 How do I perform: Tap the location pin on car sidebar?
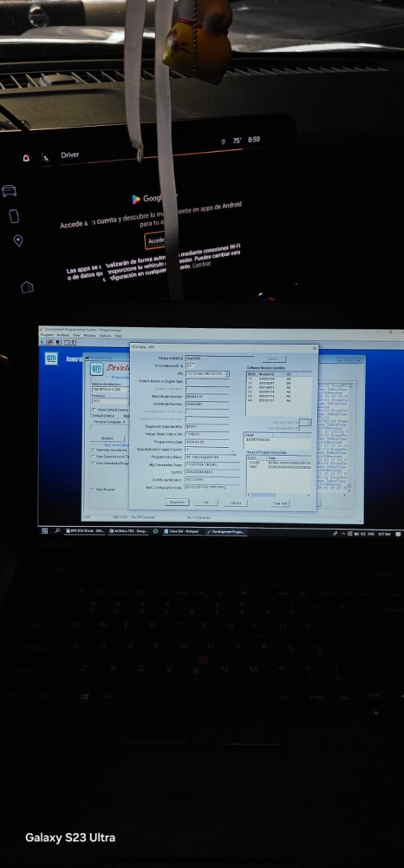click(x=17, y=240)
